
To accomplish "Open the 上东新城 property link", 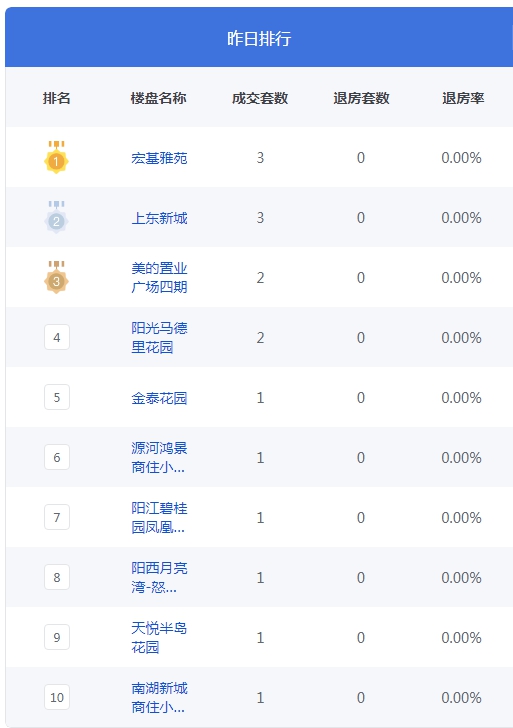I will 159,218.
